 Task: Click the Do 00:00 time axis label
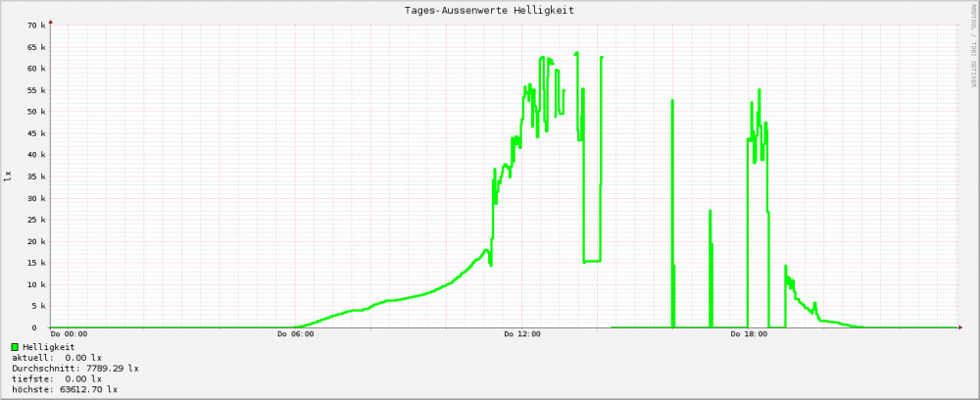pyautogui.click(x=69, y=335)
